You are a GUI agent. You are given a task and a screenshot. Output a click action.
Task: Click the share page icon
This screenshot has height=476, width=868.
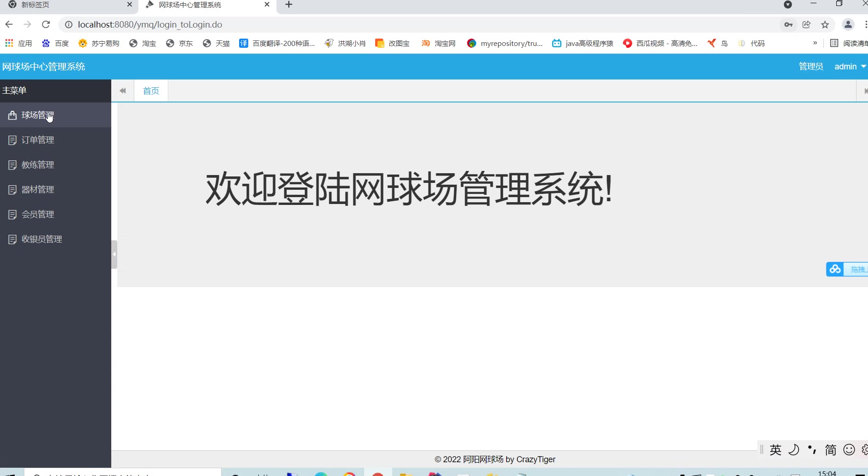click(x=806, y=24)
